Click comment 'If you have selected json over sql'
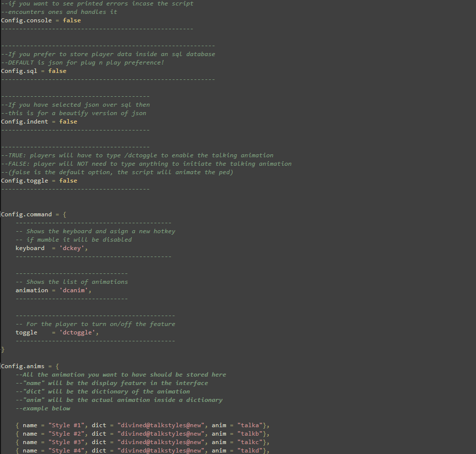The height and width of the screenshot is (454, 476). coord(75,105)
